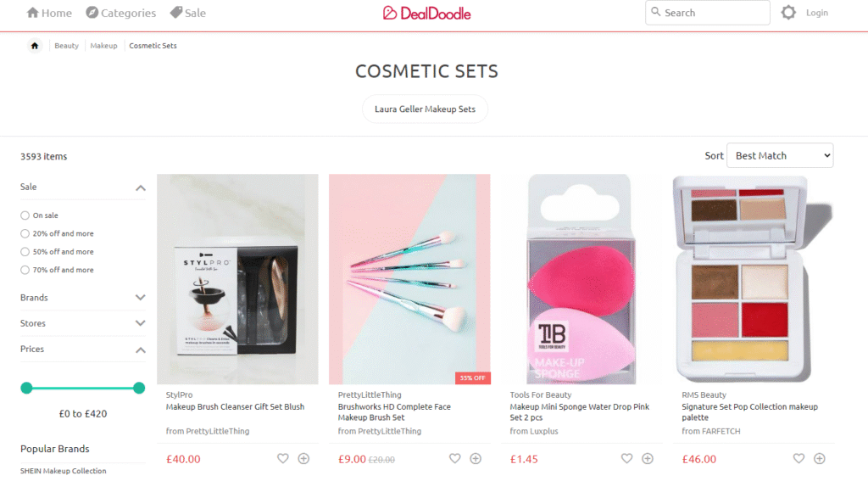Open the Categories menu
The width and height of the screenshot is (868, 481).
click(x=120, y=13)
